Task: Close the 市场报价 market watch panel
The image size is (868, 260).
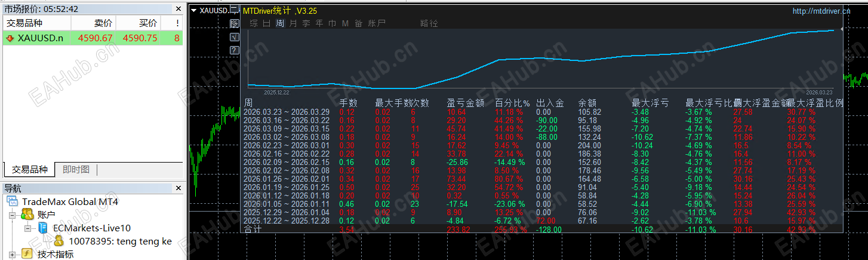Action: 178,9
